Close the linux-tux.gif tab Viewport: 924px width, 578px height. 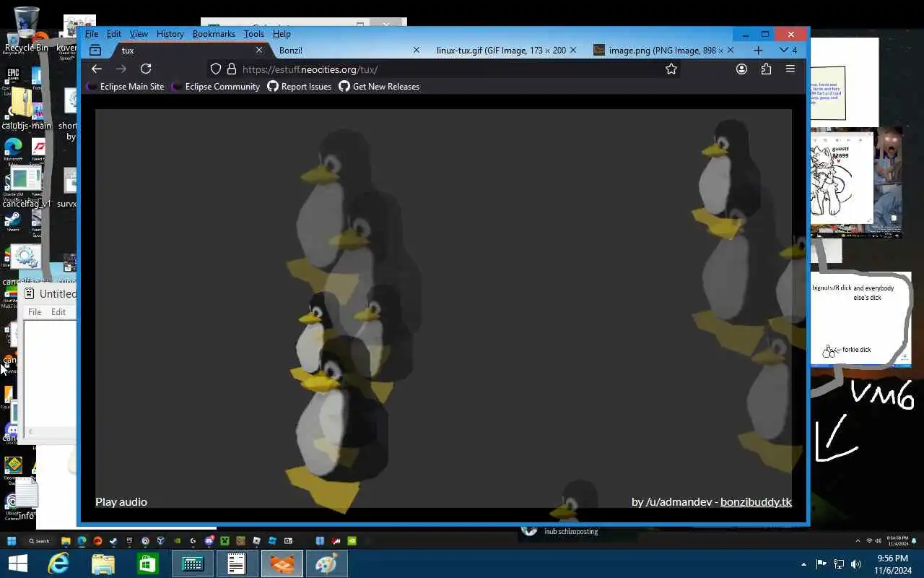[573, 50]
